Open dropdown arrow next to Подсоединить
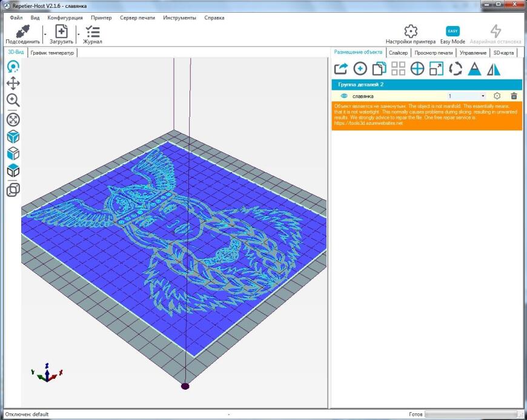 45,35
